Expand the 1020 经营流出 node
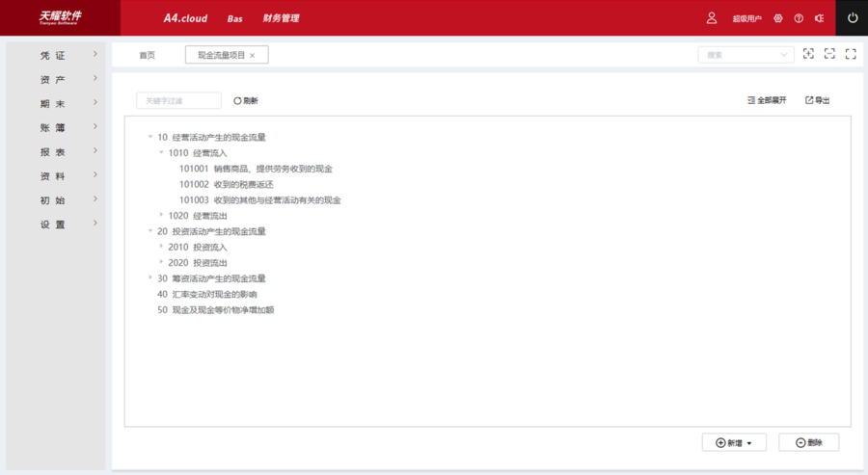 pyautogui.click(x=161, y=216)
